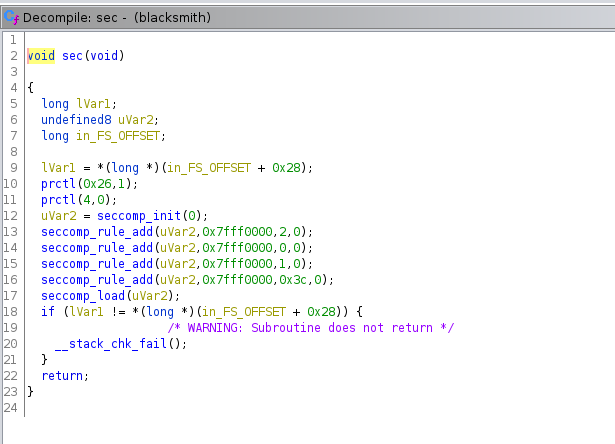
Task: Select the highlighted void return type keyword
Action: 41,55
